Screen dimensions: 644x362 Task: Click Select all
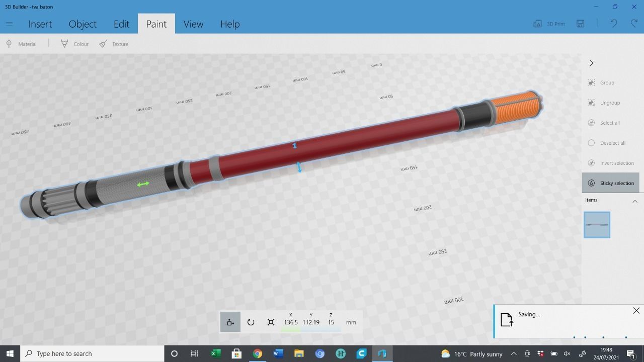pos(604,123)
